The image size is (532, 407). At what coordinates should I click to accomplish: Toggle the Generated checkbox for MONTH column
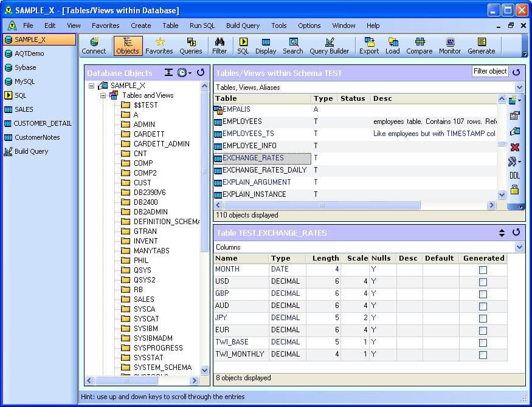pos(483,269)
